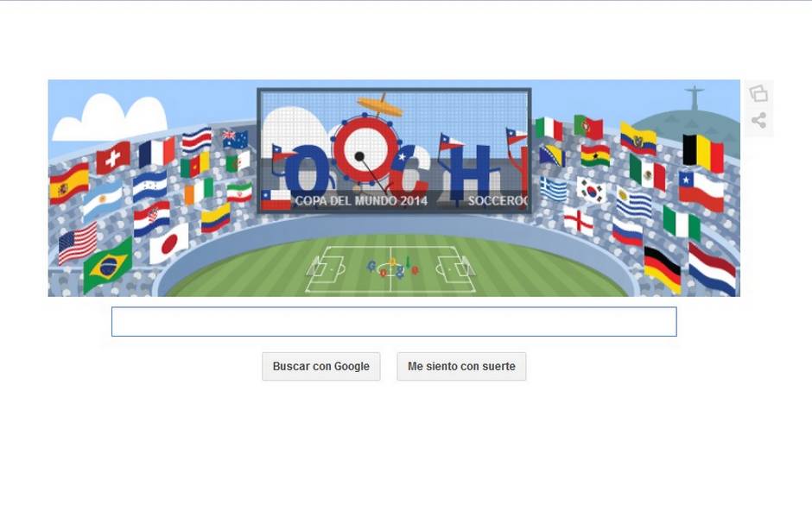Click the Christ the Redeemer statue
812x505 pixels.
pyautogui.click(x=694, y=98)
